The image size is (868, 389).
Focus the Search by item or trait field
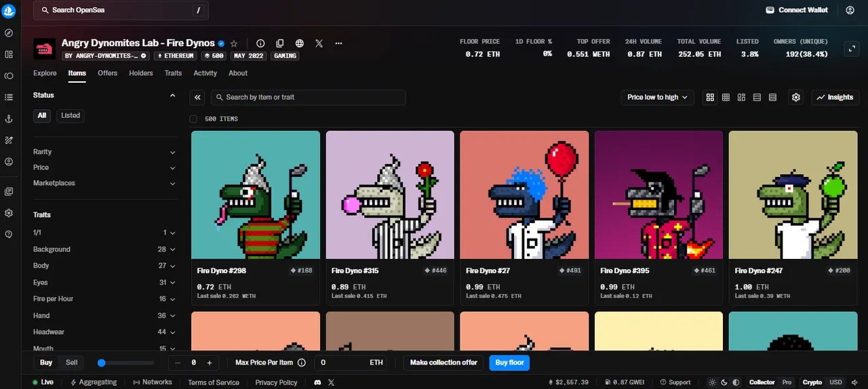click(308, 98)
